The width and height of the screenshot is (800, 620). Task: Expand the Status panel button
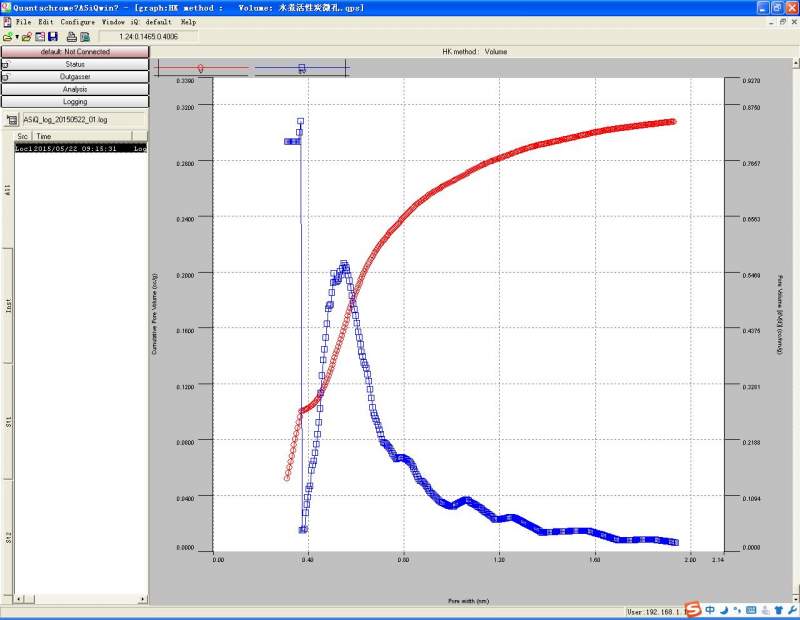pos(75,64)
